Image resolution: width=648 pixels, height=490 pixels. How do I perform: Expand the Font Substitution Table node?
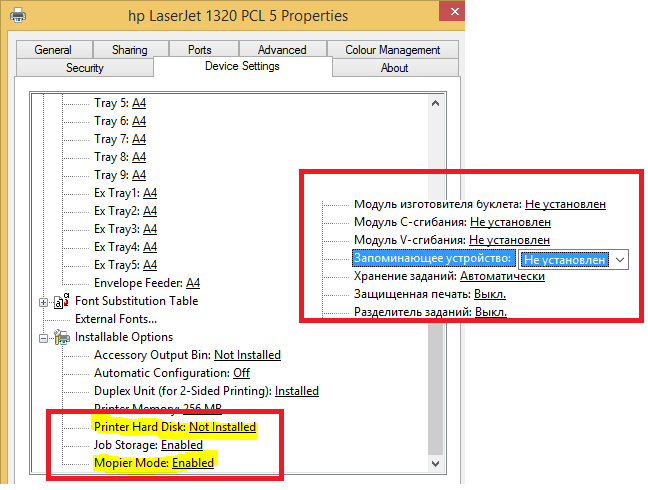tap(43, 302)
